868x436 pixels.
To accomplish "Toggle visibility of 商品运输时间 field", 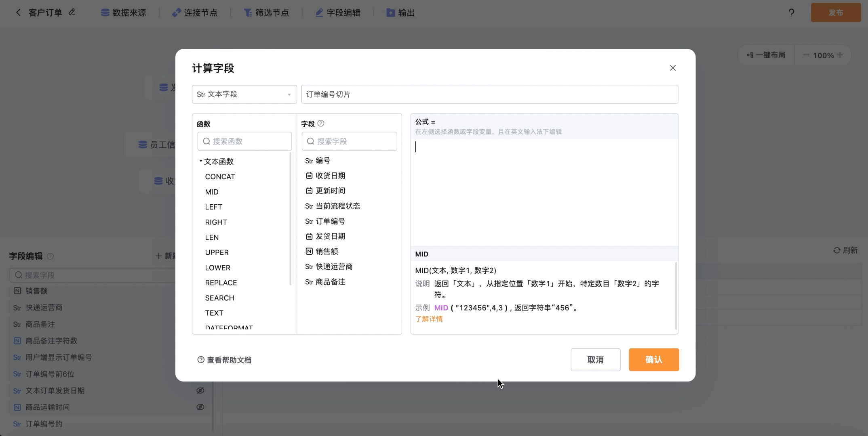I will coord(200,407).
